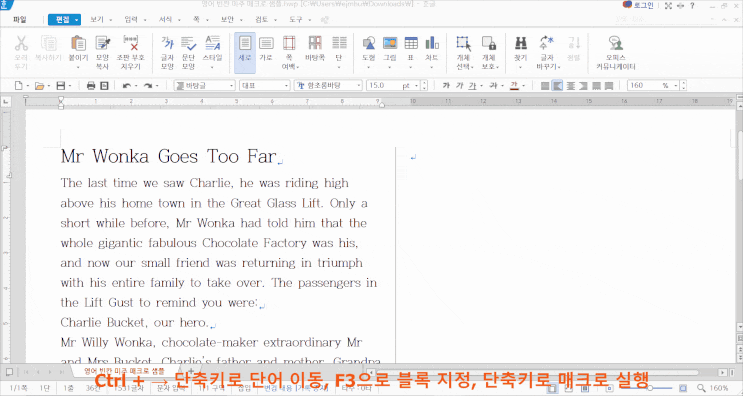This screenshot has width=743, height=396.
Task: Toggle center alignment button
Action: [571, 86]
